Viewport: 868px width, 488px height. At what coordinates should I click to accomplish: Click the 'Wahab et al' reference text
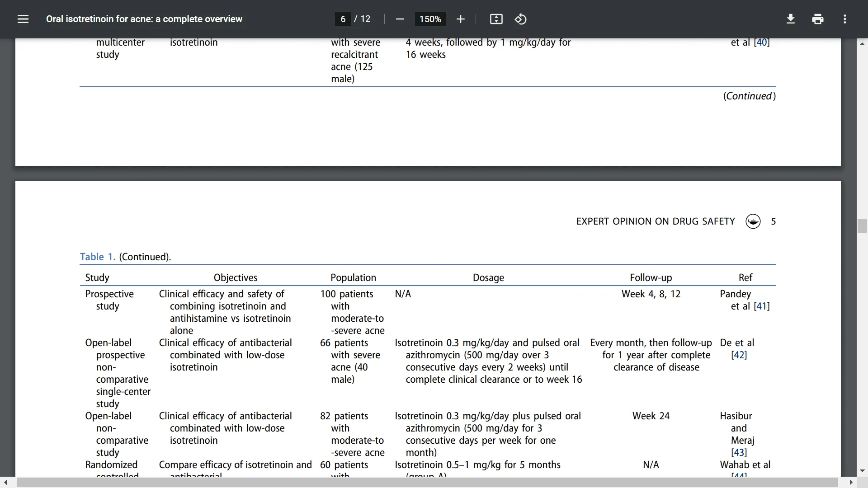pyautogui.click(x=745, y=465)
